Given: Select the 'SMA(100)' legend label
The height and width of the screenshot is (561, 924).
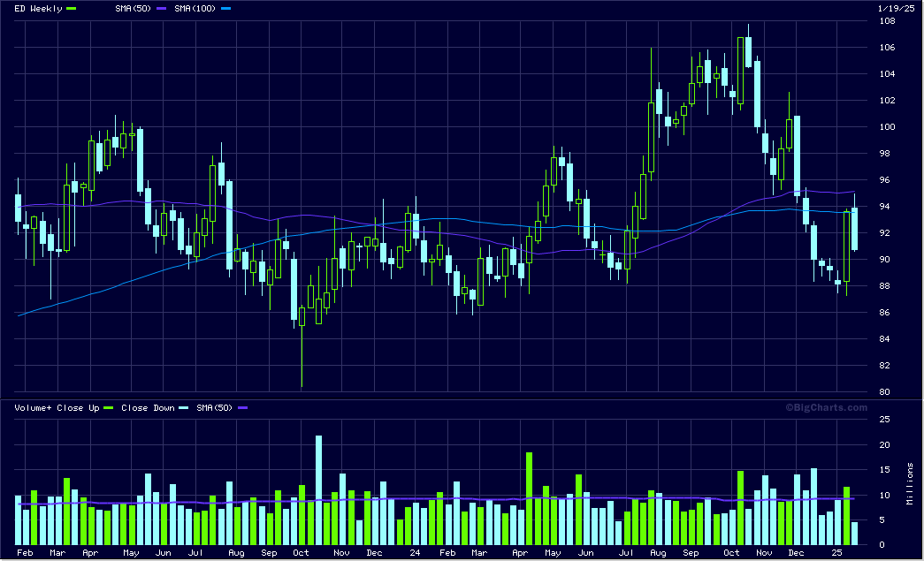Looking at the screenshot, I should point(195,9).
